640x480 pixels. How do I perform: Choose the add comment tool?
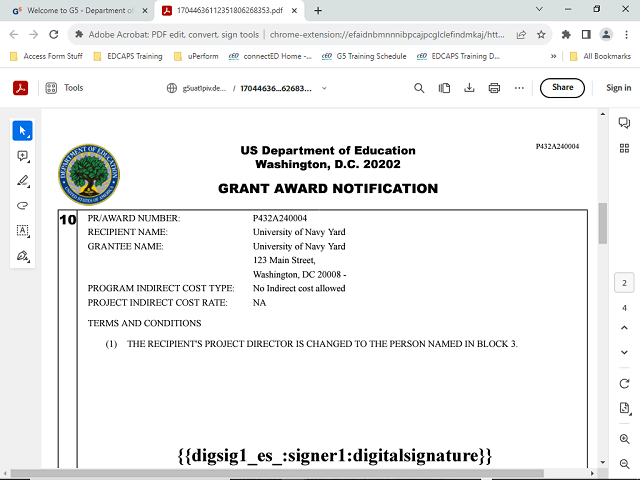pyautogui.click(x=22, y=156)
